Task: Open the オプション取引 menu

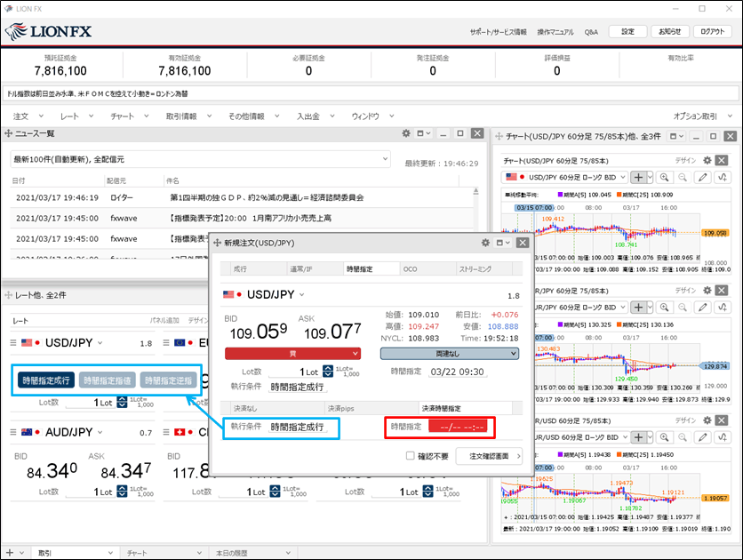Action: (703, 116)
